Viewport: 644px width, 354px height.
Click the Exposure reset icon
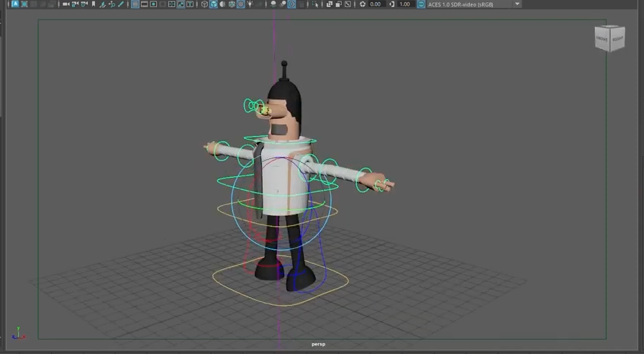pos(363,4)
